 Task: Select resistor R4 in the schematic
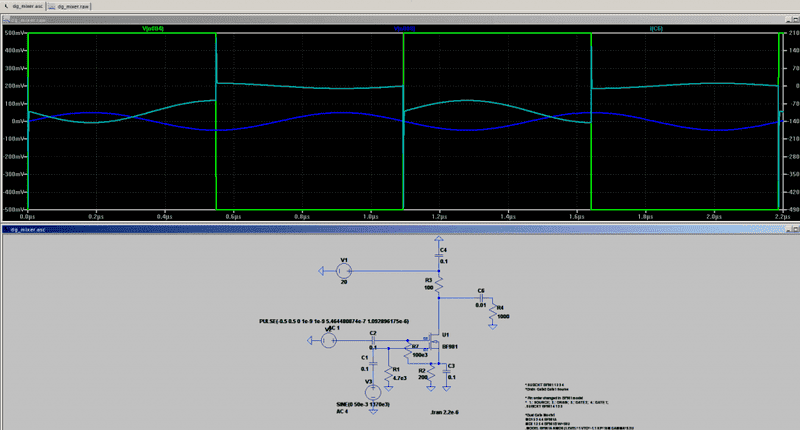coord(492,315)
